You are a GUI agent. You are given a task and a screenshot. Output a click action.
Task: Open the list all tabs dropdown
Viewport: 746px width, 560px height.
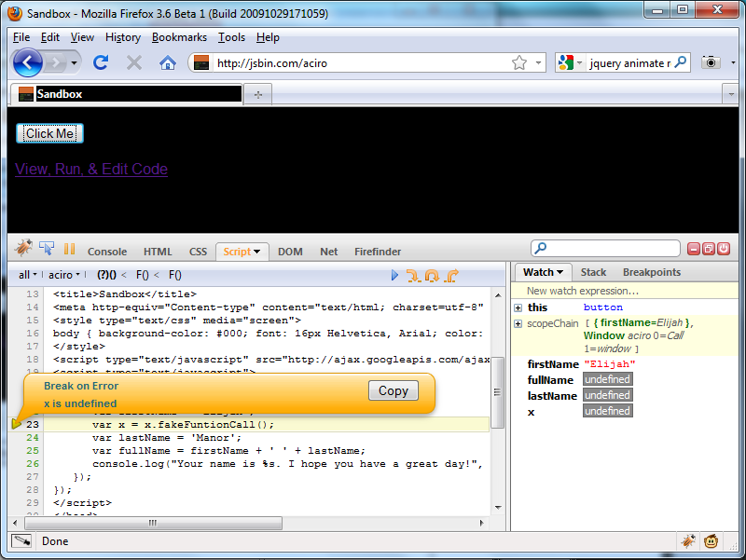[731, 95]
